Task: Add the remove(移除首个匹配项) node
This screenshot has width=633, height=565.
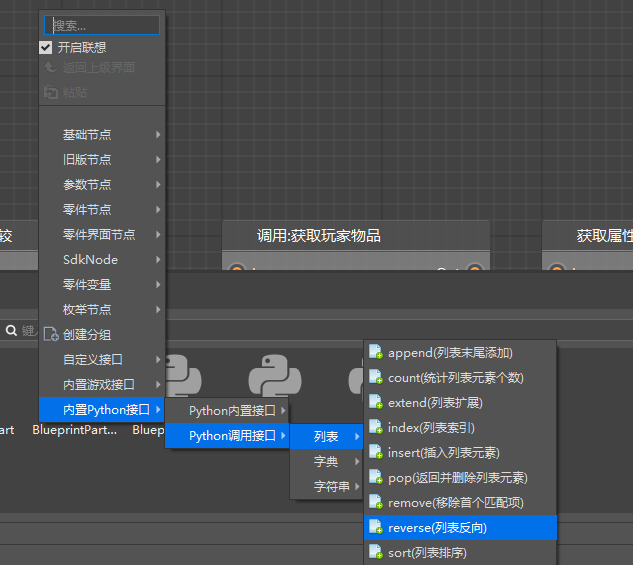Action: pyautogui.click(x=460, y=503)
